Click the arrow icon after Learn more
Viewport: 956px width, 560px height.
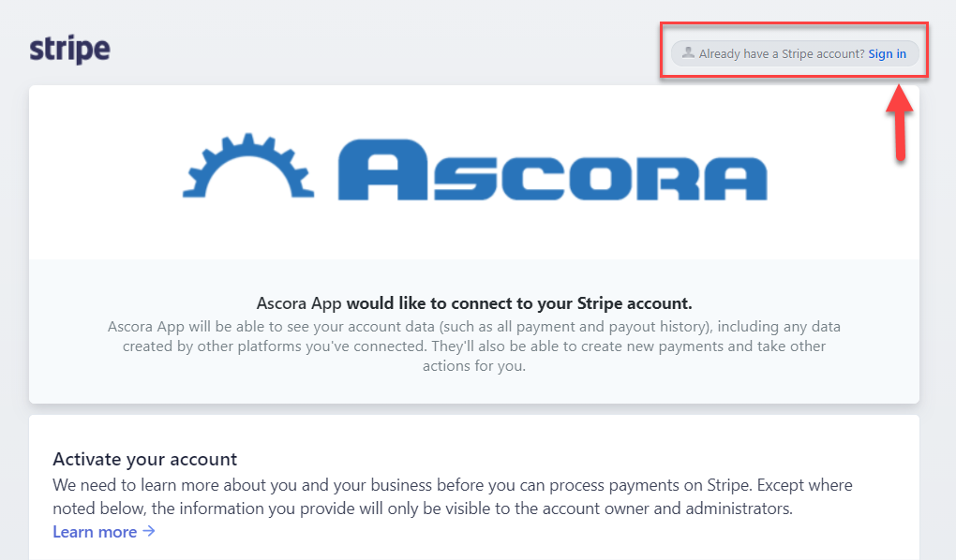click(148, 532)
